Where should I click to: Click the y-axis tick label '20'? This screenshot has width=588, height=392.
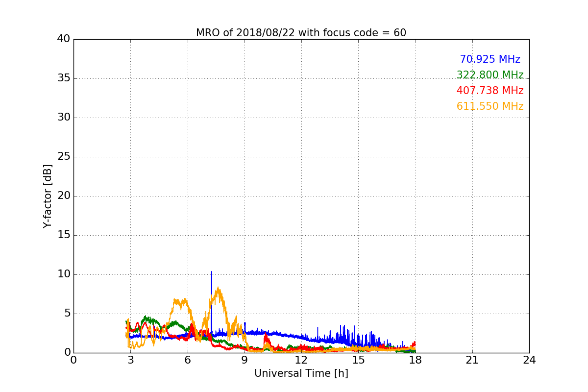tap(64, 196)
